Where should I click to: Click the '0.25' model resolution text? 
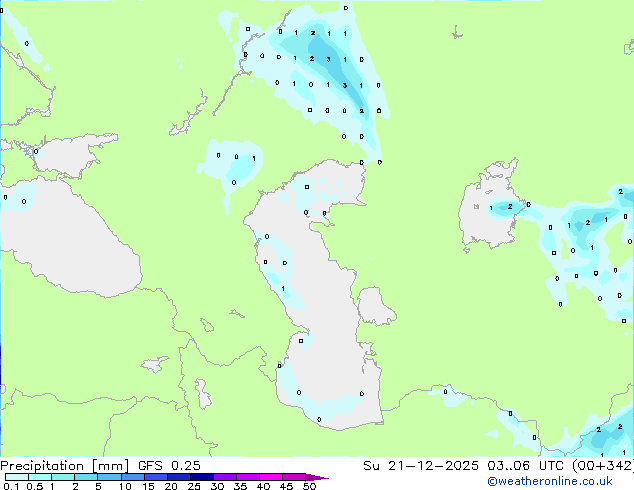click(186, 466)
